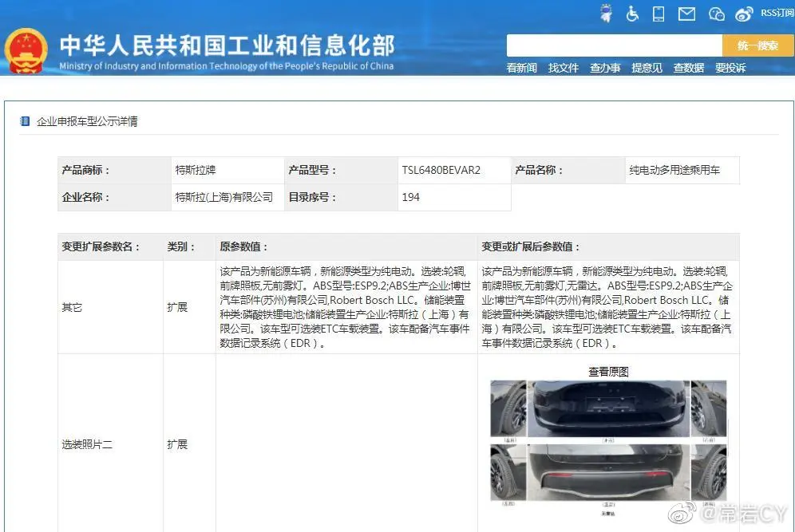Select the brand value 特斯拉牌
This screenshot has height=532, width=795.
196,170
